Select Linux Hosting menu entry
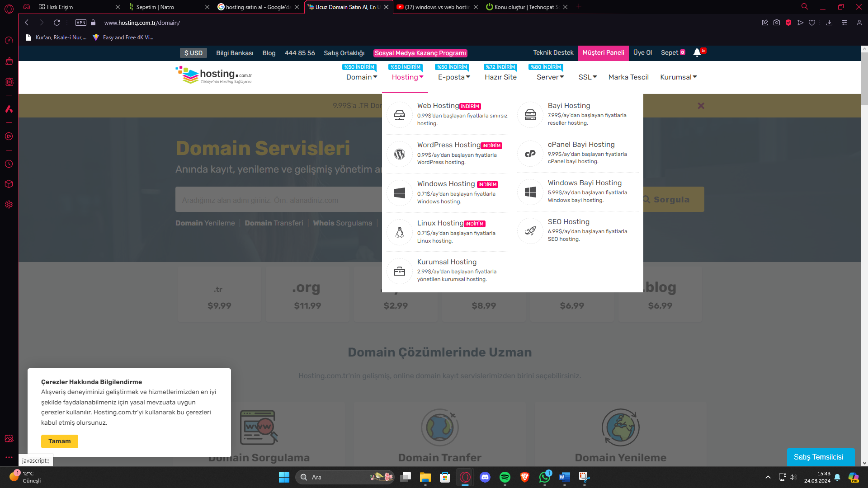This screenshot has width=868, height=488. coord(440,223)
